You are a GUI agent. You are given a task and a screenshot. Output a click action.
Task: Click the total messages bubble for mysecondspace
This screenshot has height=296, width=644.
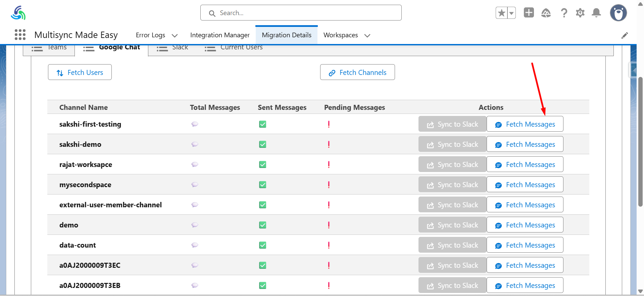tap(195, 184)
